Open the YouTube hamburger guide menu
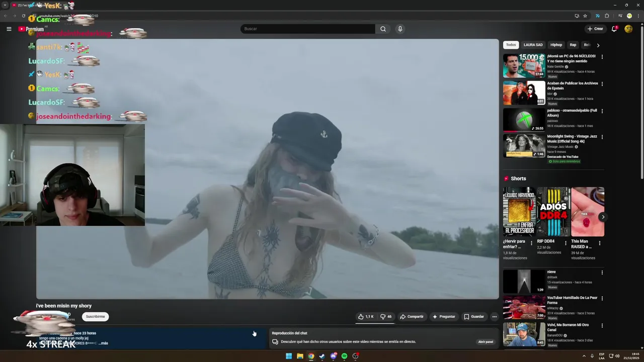Image resolution: width=644 pixels, height=362 pixels. pos(9,29)
